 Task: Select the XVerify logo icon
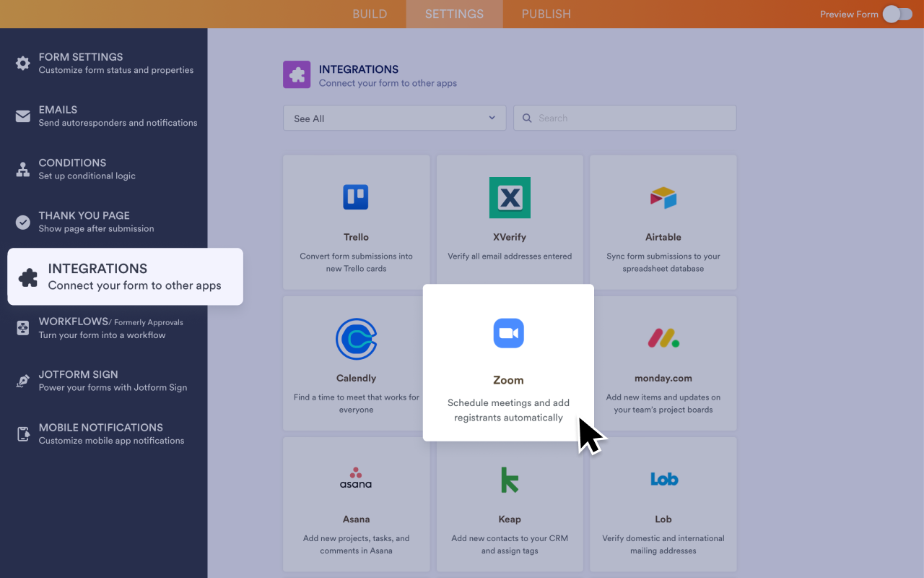[x=510, y=197]
